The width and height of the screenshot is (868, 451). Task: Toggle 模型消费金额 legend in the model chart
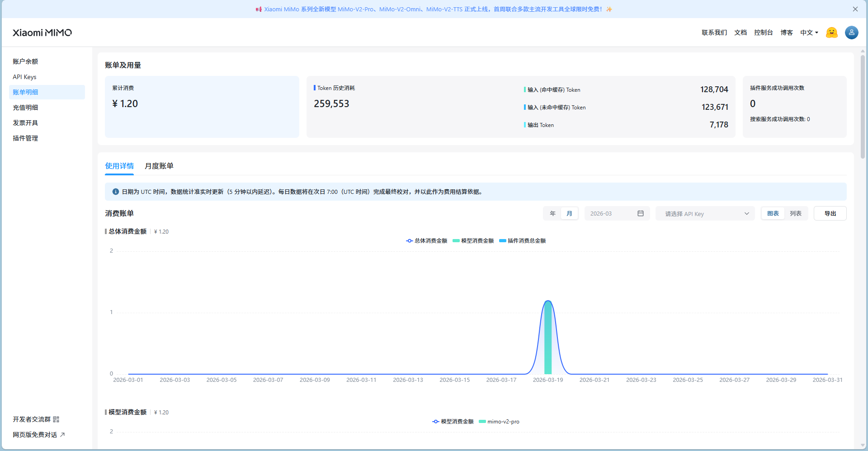[453, 422]
